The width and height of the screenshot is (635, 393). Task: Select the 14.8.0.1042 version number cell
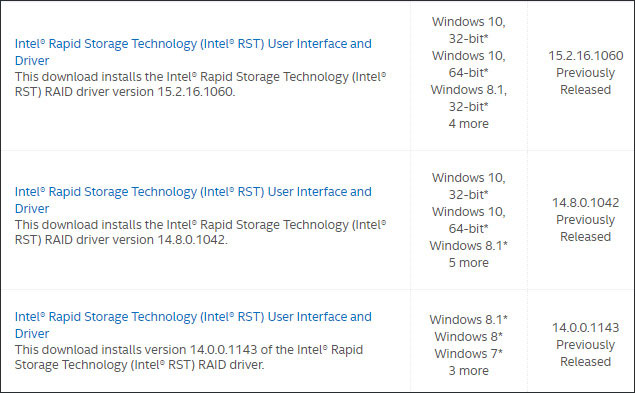coord(586,203)
